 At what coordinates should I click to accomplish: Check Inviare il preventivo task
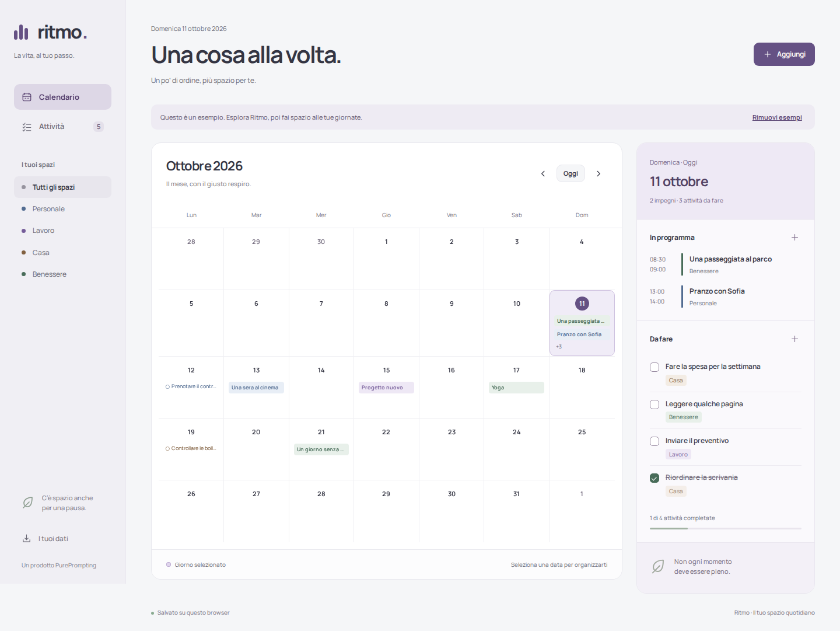(654, 441)
